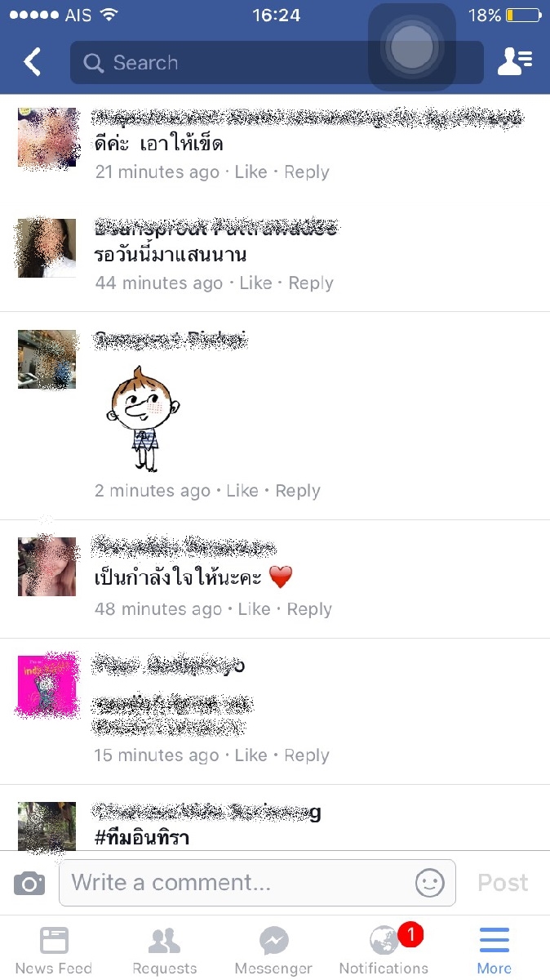This screenshot has height=980, width=550.
Task: Tap the Write a comment field
Action: (257, 883)
